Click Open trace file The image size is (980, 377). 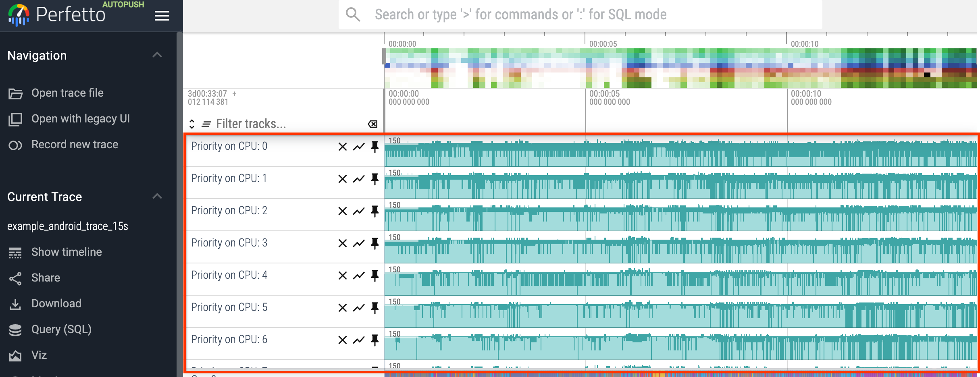coord(67,93)
